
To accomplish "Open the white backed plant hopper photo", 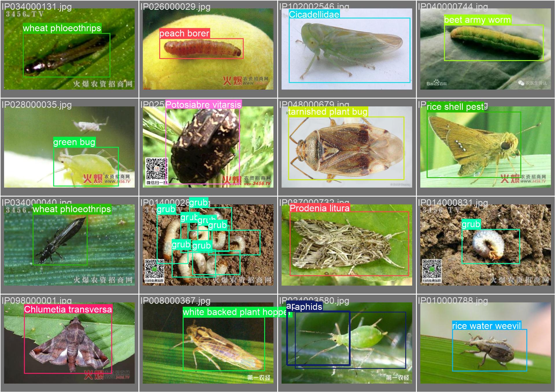I will 208,343.
